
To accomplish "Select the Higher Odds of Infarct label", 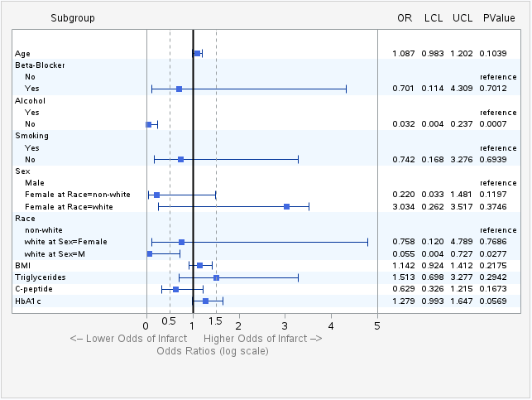I will point(262,339).
